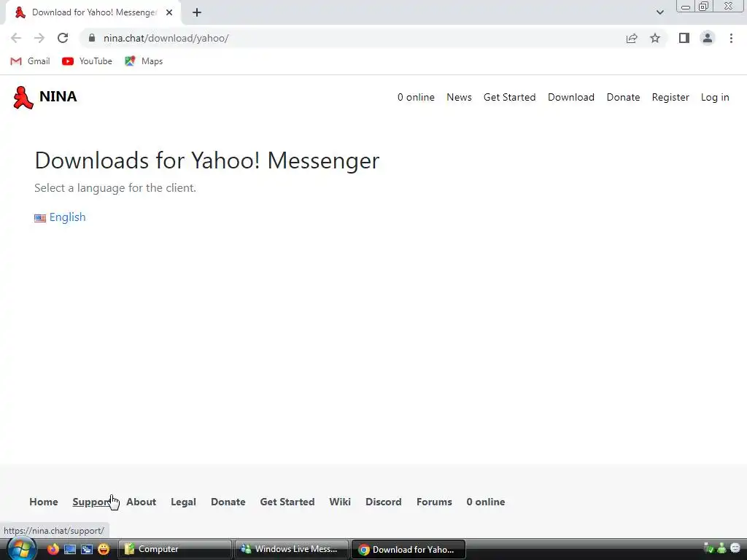
Task: Click the browser back arrow
Action: click(16, 38)
